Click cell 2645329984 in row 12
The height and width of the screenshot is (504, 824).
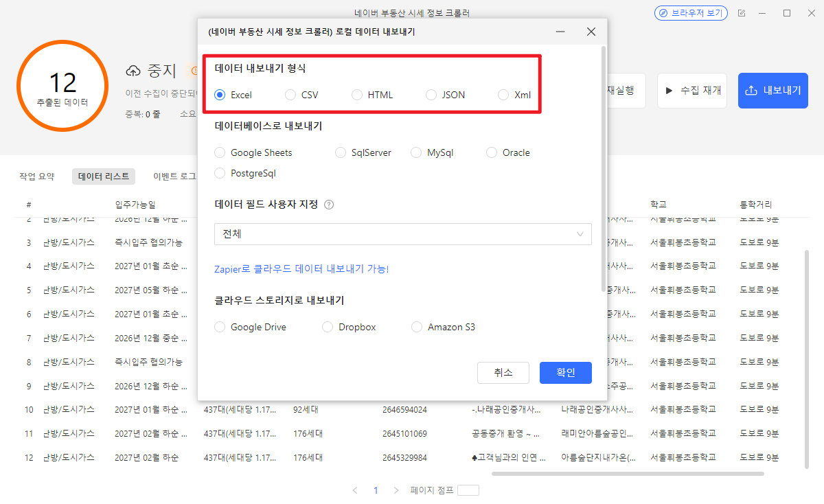[404, 458]
